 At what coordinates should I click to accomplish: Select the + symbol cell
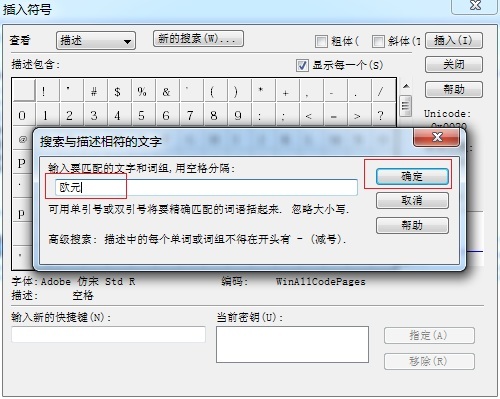[x=287, y=90]
